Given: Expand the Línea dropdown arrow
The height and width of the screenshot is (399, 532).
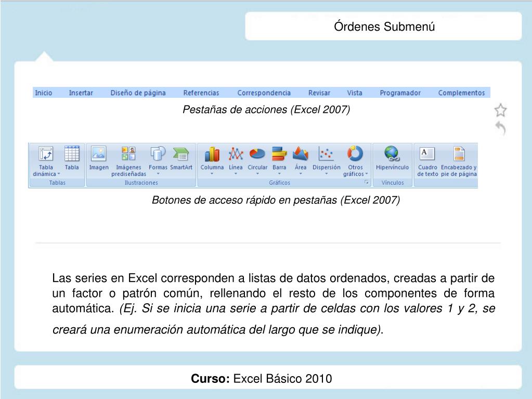Looking at the screenshot, I should 236,174.
